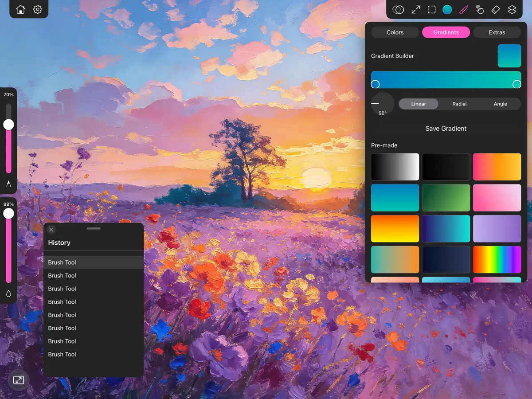Tap the brush size tip icon
532x399 pixels.
point(8,184)
